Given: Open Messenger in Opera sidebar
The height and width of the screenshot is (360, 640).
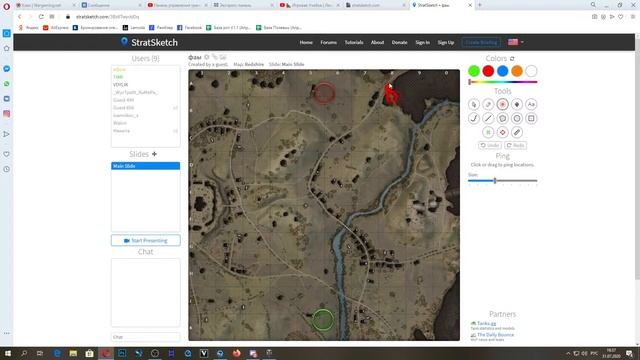Looking at the screenshot, I should [x=7, y=69].
